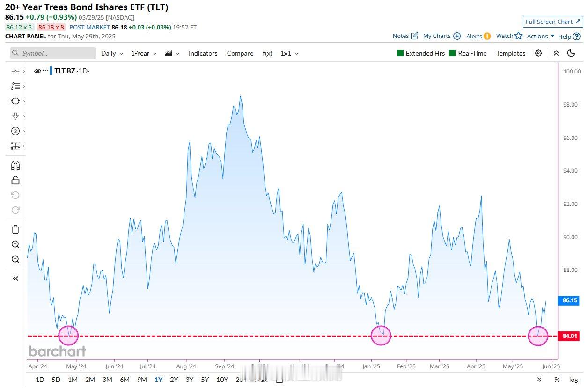Select the 1M range tab
The height and width of the screenshot is (388, 588).
pyautogui.click(x=73, y=380)
